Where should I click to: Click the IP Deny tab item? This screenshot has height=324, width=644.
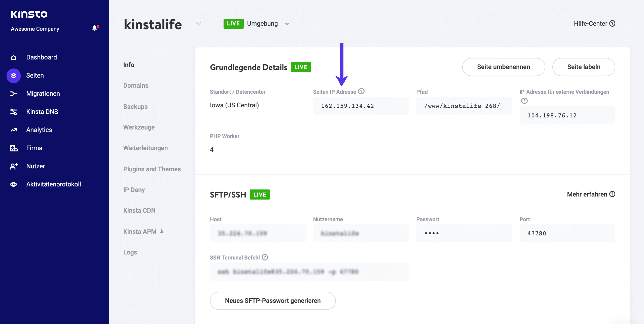coord(134,189)
